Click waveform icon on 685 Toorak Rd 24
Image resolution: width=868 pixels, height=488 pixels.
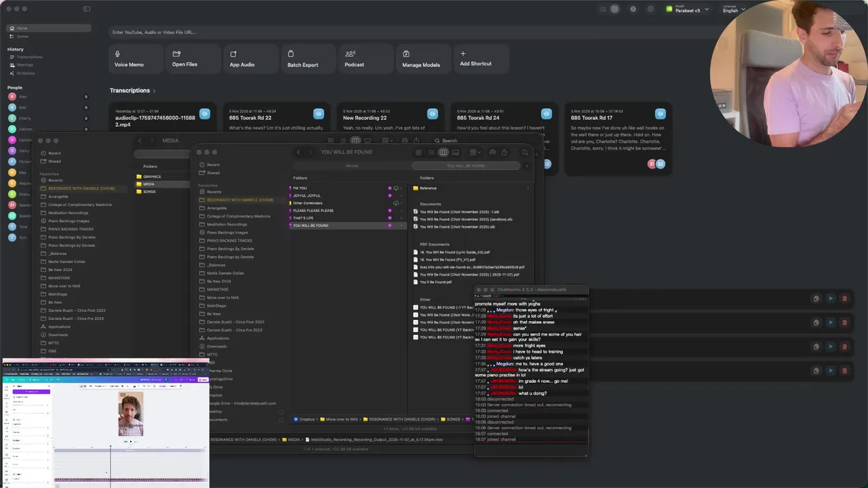546,113
